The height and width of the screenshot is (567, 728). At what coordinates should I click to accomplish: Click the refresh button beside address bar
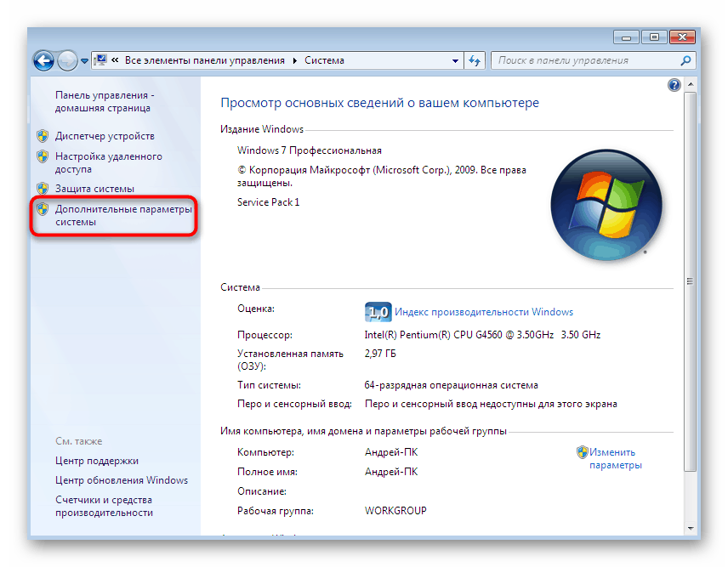coord(475,61)
